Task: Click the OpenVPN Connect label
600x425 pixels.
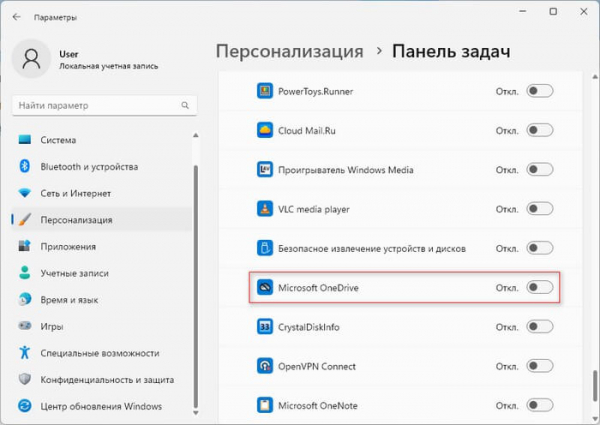Action: click(317, 366)
